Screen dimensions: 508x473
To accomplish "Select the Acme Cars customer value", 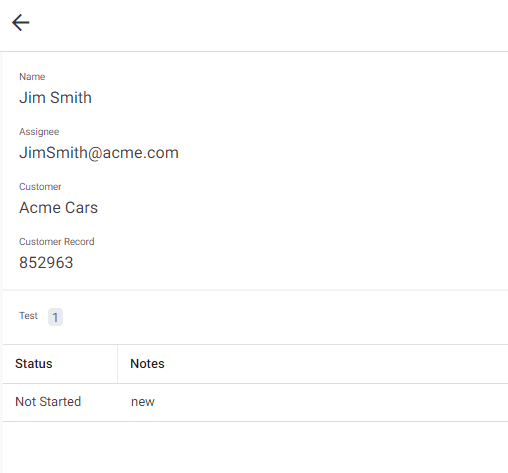I will 58,208.
